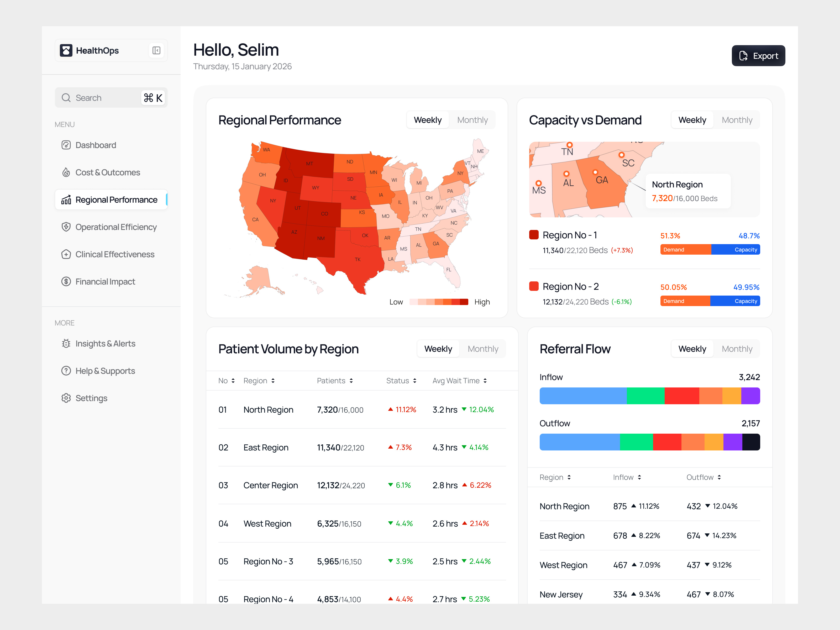This screenshot has width=840, height=630.
Task: Open Help & Supports link
Action: [111, 371]
